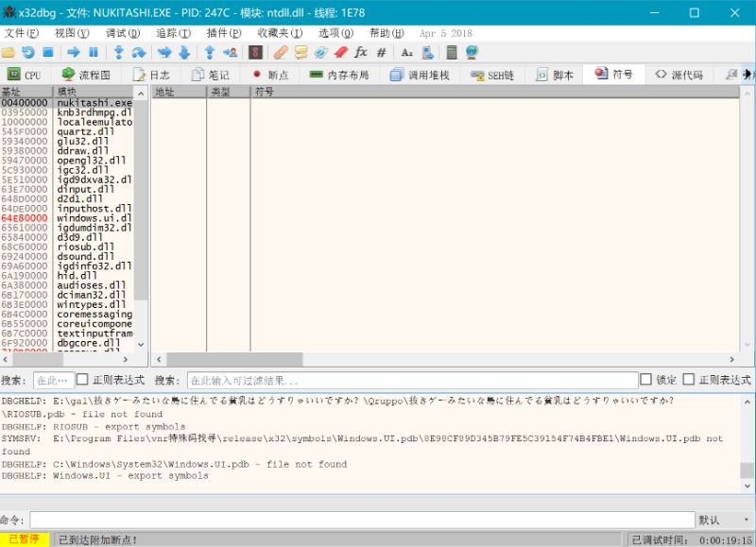This screenshot has height=547, width=756.
Task: Open the 默认 command type dropdown
Action: 722,521
